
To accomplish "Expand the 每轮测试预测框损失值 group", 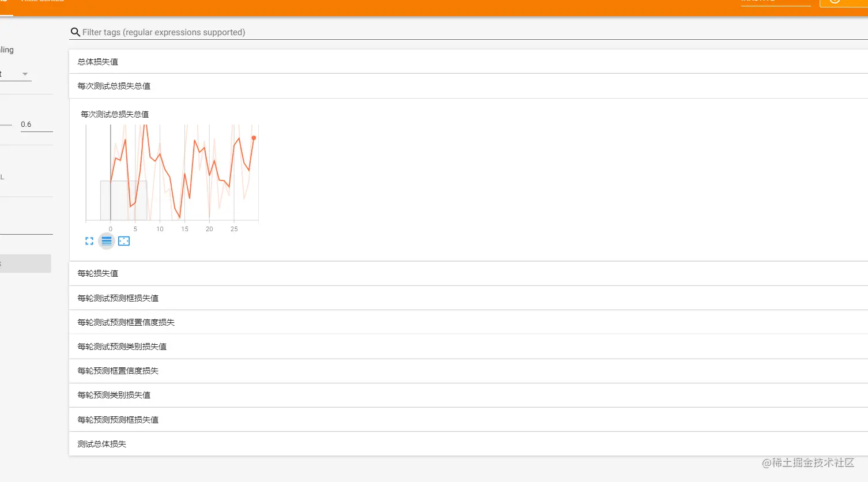I will click(469, 298).
